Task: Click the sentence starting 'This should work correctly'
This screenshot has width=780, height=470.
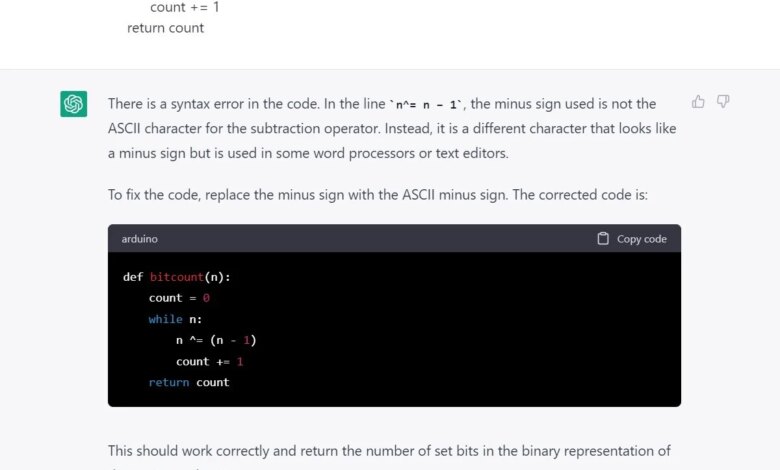Action: tap(389, 451)
